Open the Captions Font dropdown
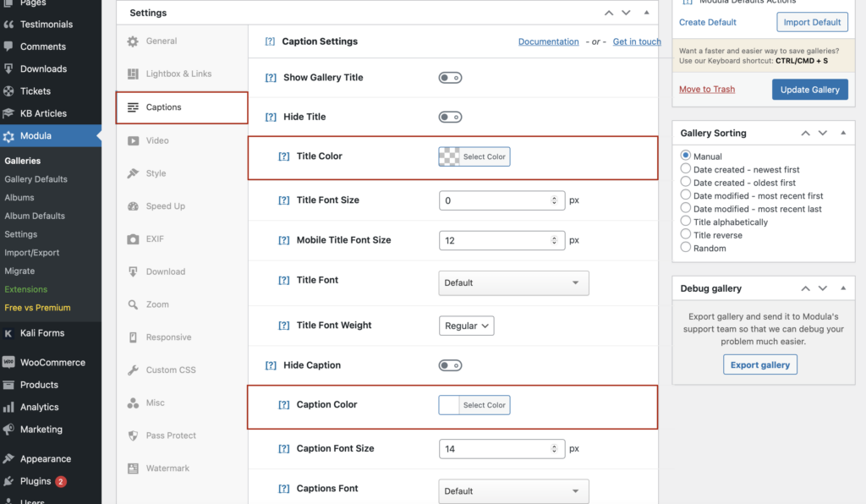The height and width of the screenshot is (504, 866). pyautogui.click(x=513, y=490)
